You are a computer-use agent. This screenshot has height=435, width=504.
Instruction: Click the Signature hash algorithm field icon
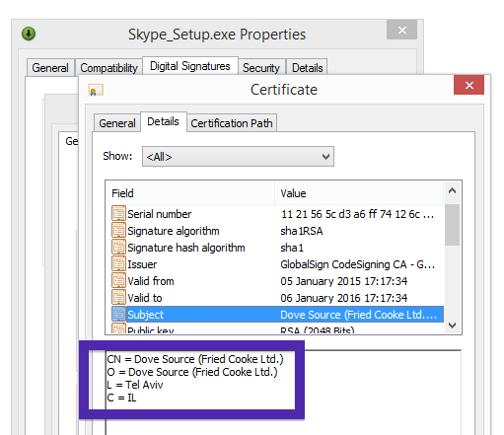click(118, 247)
